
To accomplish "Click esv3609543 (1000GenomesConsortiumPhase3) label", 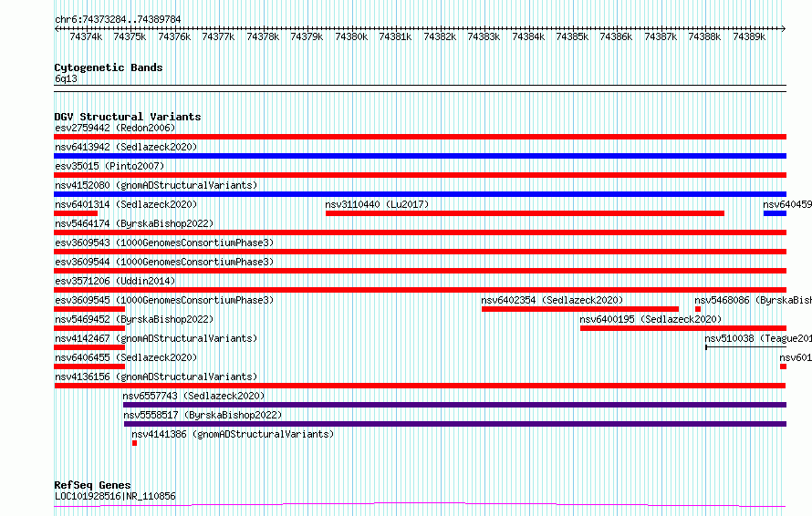I will click(x=164, y=243).
